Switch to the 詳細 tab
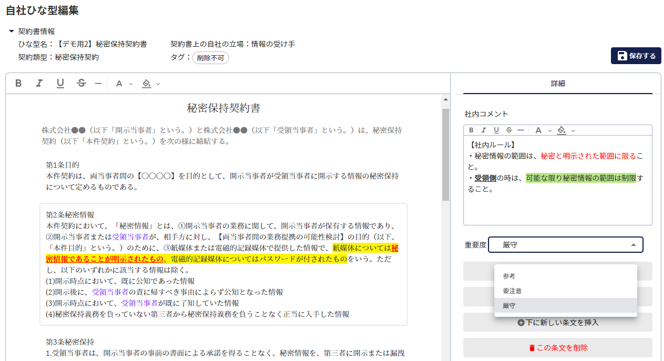664x361 pixels. coord(558,83)
